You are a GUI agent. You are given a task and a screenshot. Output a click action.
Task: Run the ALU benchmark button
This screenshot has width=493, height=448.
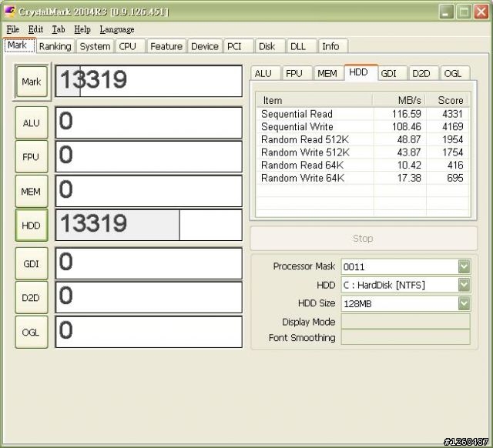click(x=32, y=122)
